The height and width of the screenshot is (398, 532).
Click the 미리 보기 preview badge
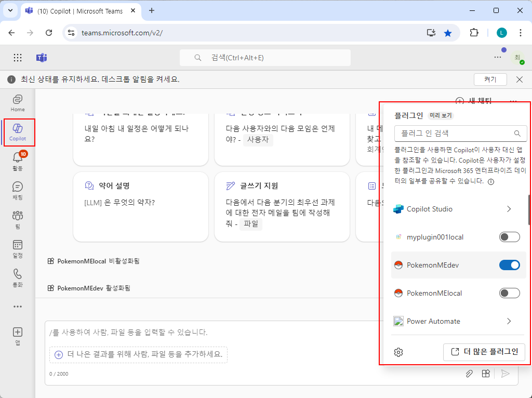tap(441, 115)
